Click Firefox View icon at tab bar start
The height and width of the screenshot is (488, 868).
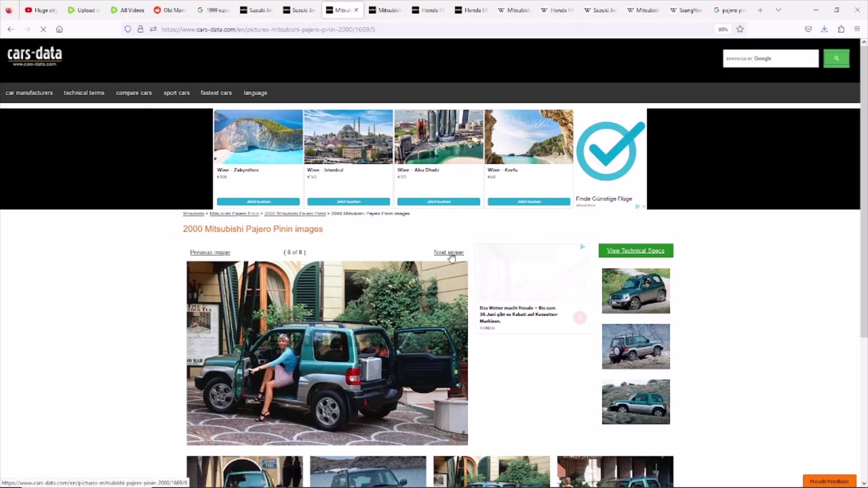coord(9,10)
